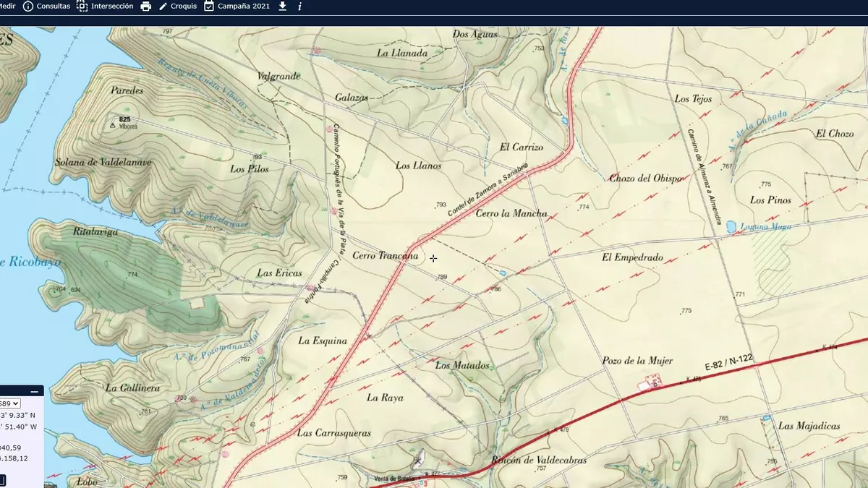Click the Los Llanos place label
The height and width of the screenshot is (488, 868).
418,166
